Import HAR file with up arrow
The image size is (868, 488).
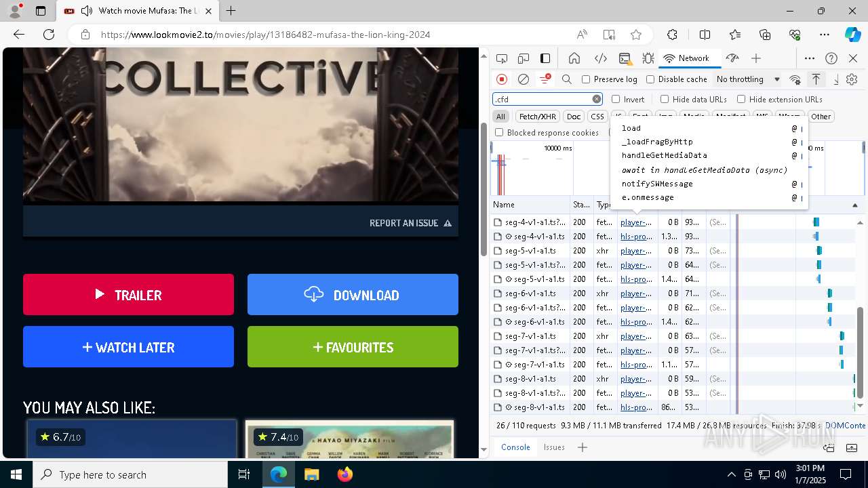click(816, 79)
